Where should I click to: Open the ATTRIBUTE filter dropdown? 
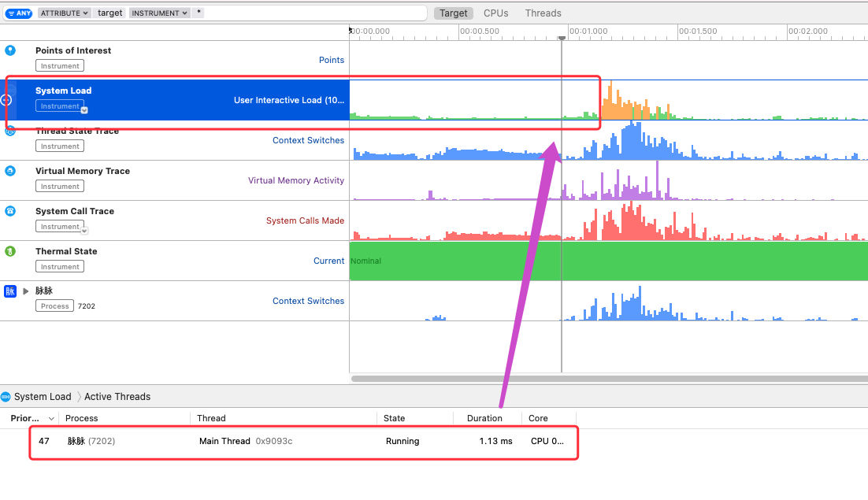point(65,13)
